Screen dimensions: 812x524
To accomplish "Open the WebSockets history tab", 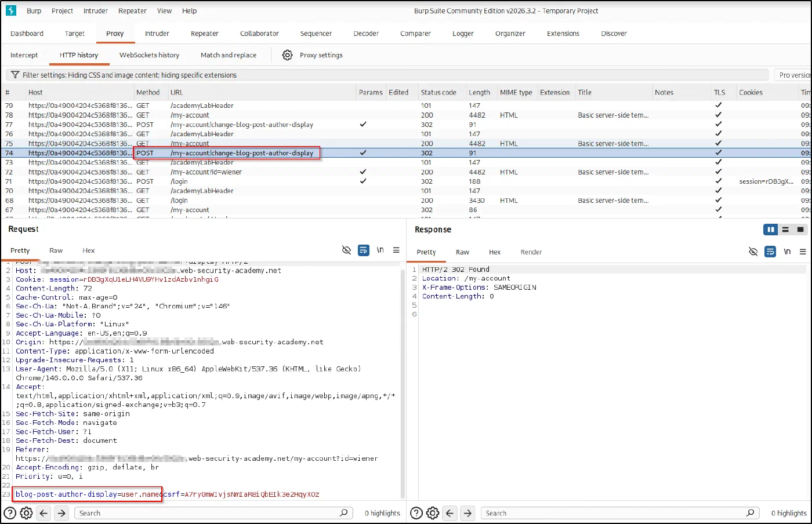I will click(149, 55).
